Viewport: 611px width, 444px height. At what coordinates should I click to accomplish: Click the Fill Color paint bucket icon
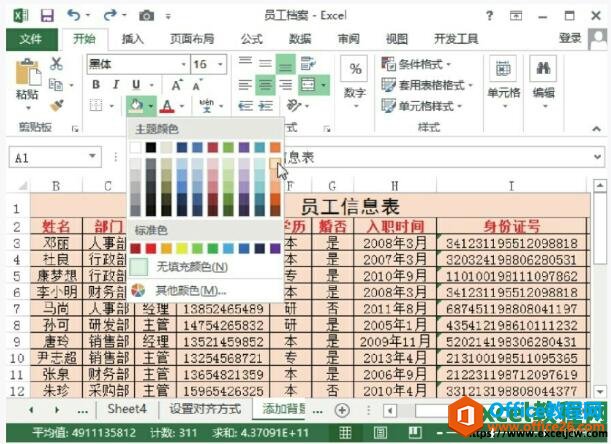click(136, 105)
